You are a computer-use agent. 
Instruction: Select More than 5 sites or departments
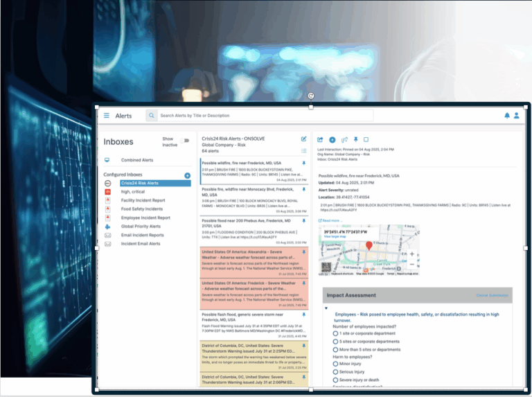pos(335,349)
